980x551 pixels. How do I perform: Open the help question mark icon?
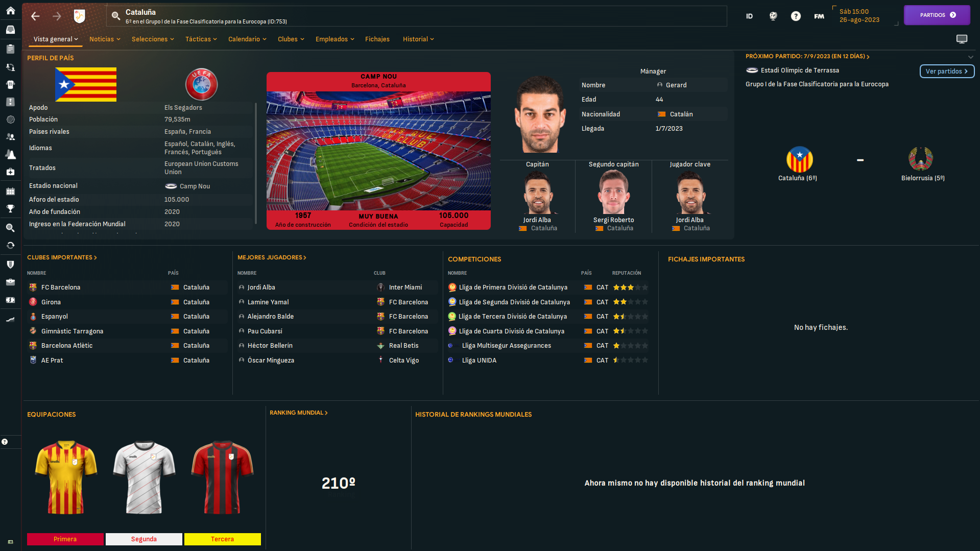(796, 16)
